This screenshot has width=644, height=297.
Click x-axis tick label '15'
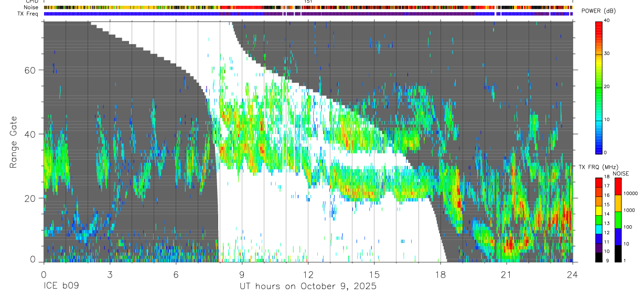[x=374, y=274]
